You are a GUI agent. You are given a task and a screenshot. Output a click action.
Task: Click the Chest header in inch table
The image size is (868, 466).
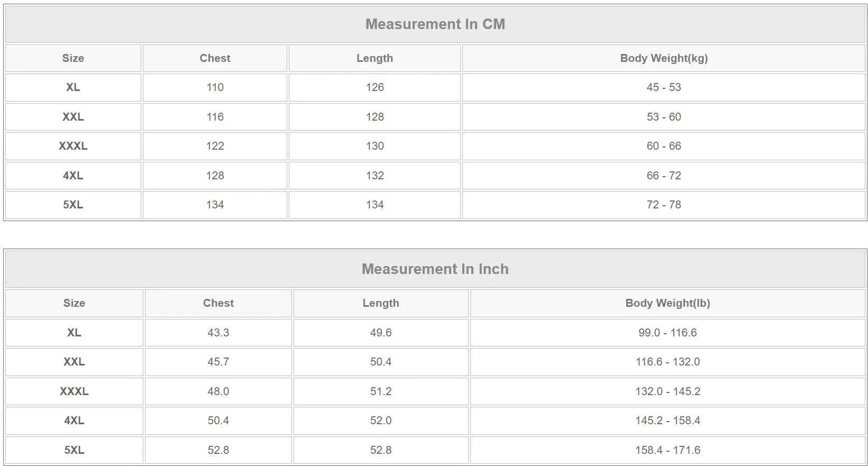[x=218, y=303]
